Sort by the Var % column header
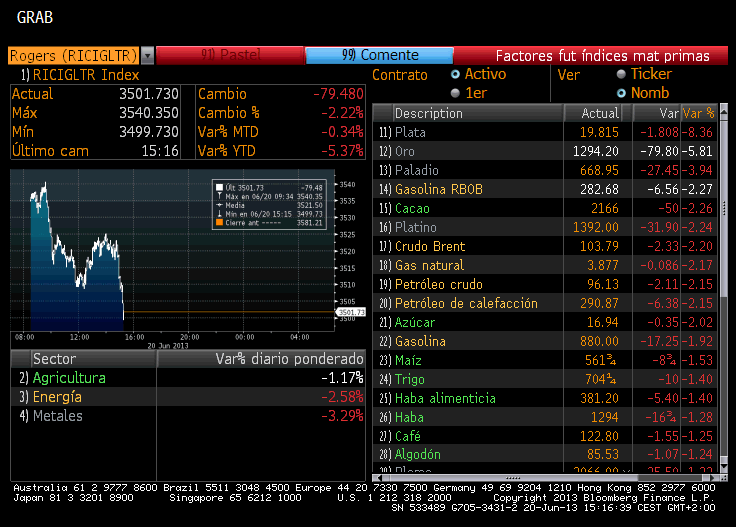736x527 pixels. coord(699,113)
